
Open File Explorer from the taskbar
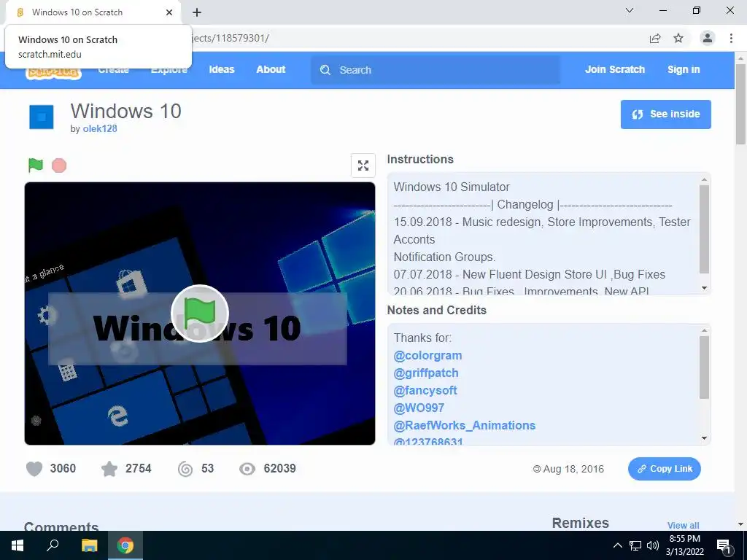pyautogui.click(x=89, y=545)
